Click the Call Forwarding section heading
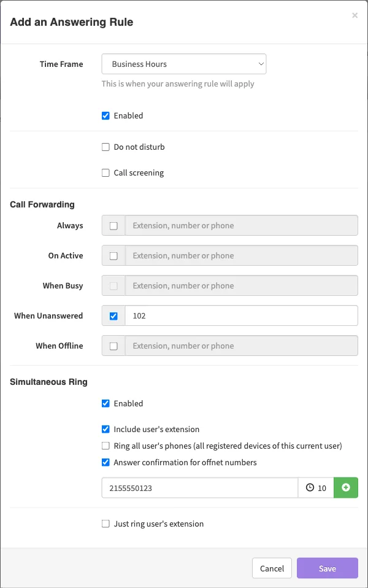 click(42, 204)
